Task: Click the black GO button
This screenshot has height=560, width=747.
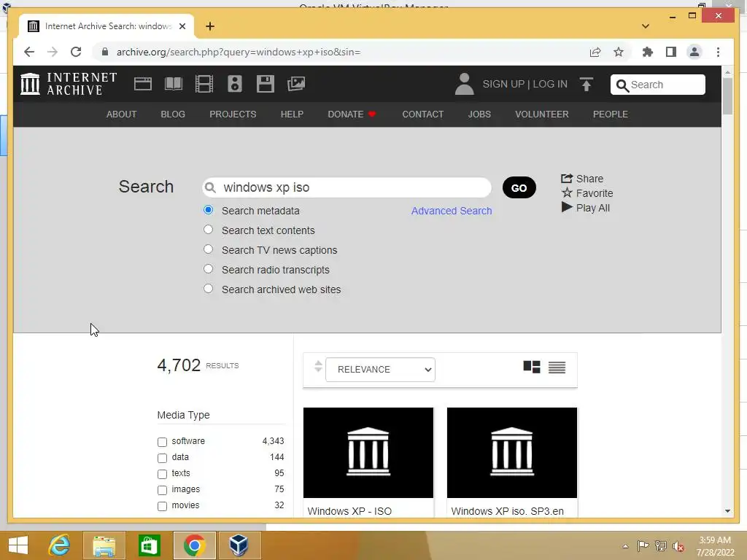Action: point(519,187)
